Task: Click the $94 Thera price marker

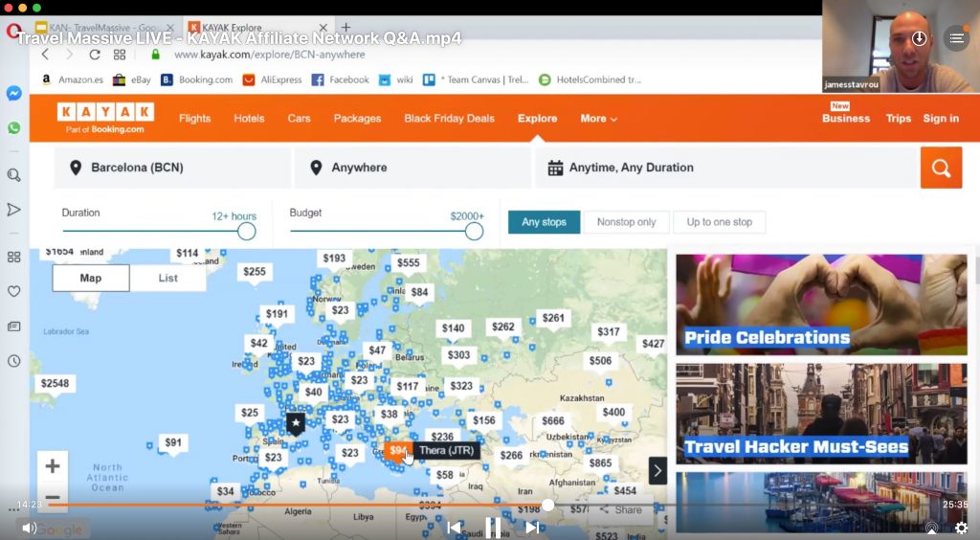Action: tap(397, 451)
